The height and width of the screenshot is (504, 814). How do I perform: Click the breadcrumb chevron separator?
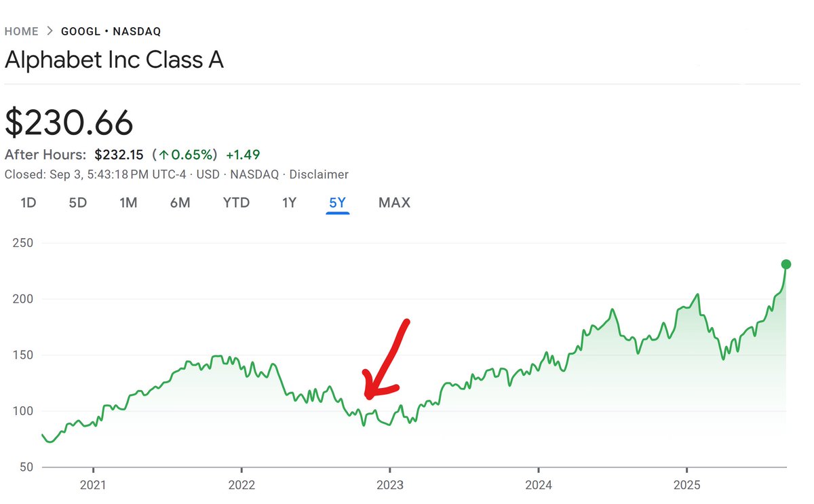tap(50, 31)
